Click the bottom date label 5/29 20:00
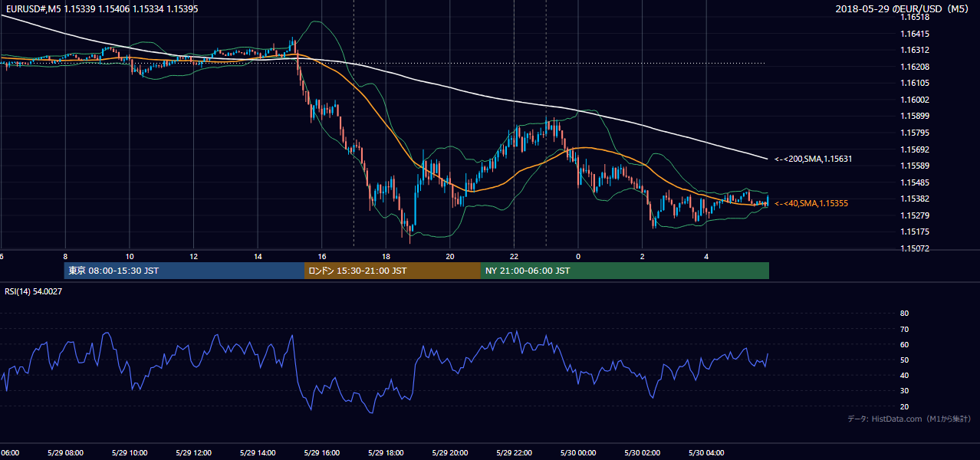This screenshot has height=460, width=980. click(x=449, y=452)
